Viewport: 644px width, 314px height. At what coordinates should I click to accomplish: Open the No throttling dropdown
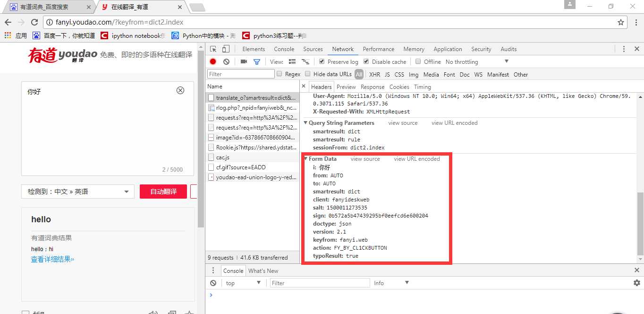click(477, 61)
